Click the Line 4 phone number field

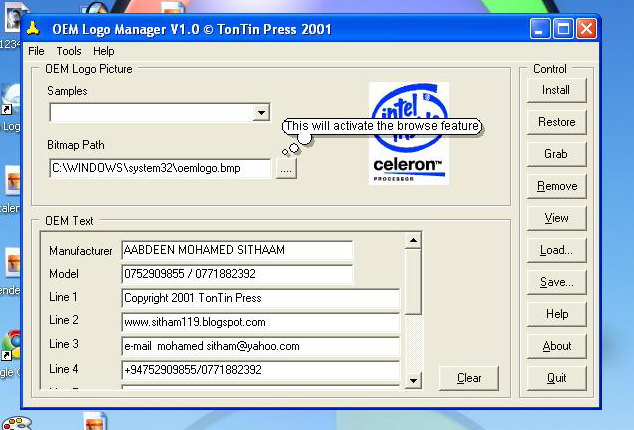pos(260,370)
